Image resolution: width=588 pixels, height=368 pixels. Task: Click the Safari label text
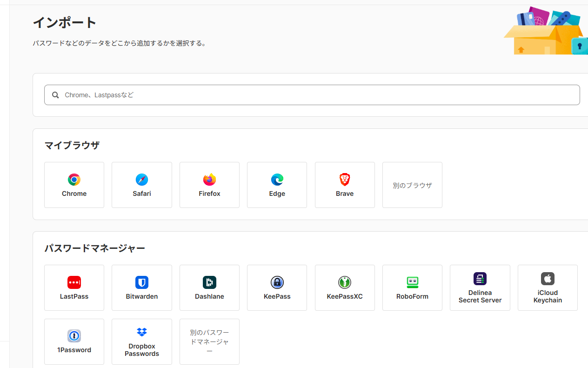(142, 194)
